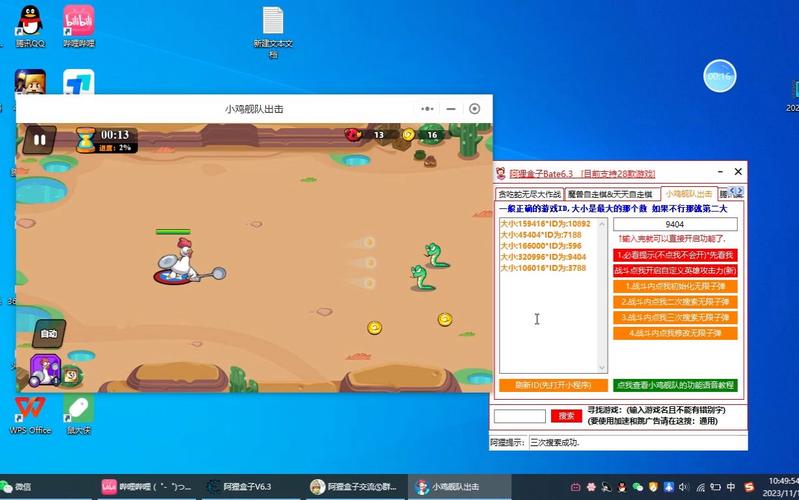
Task: Select list row 大小:320996*ID为:9404
Action: point(543,257)
